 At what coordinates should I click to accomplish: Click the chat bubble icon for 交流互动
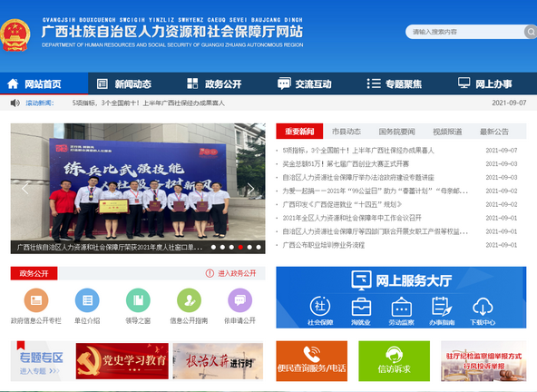(x=284, y=83)
